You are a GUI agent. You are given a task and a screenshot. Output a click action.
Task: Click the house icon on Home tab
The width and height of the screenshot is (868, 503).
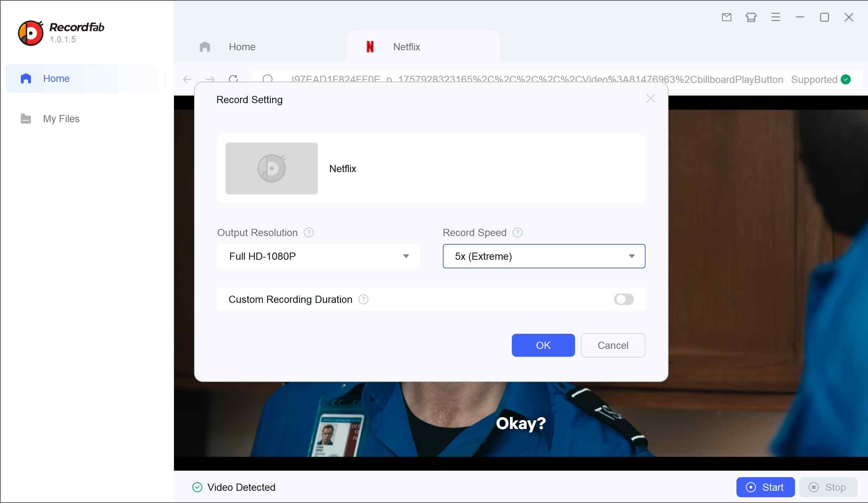click(x=205, y=47)
